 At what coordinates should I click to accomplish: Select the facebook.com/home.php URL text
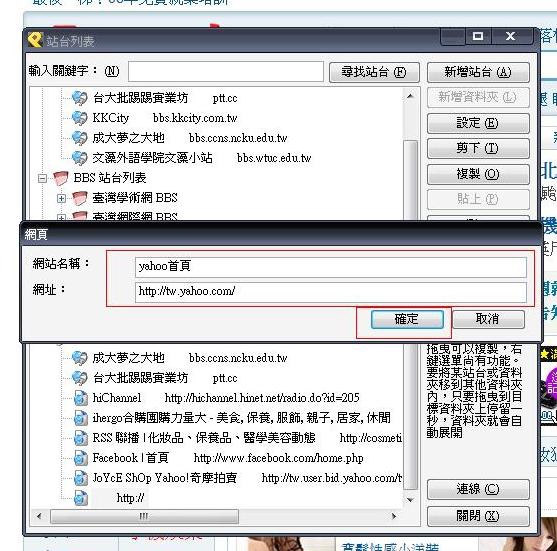point(278,458)
